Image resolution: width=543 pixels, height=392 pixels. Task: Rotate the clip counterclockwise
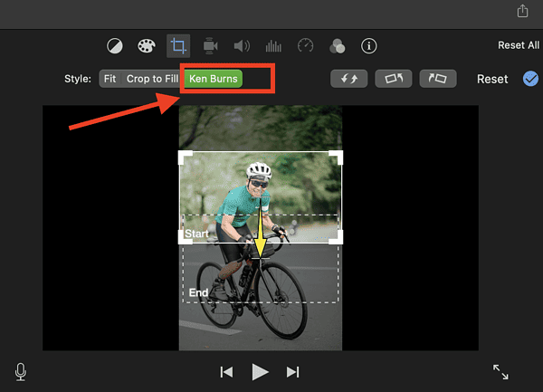tap(394, 79)
